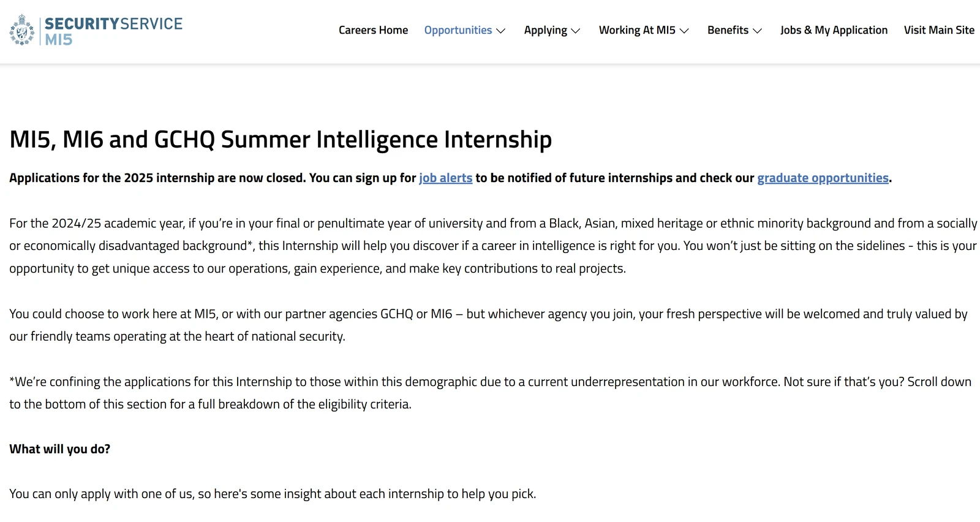
Task: Open the graduate opportunities hyperlink
Action: tap(823, 178)
